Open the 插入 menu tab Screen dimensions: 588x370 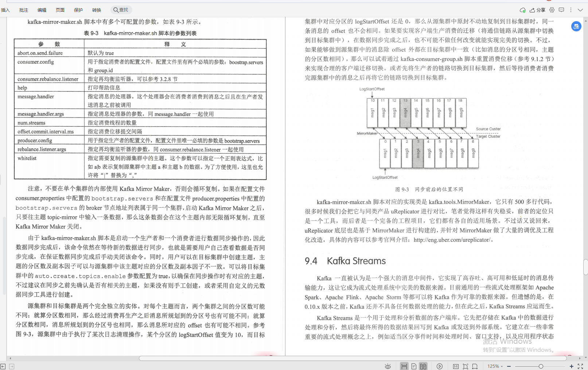5,10
